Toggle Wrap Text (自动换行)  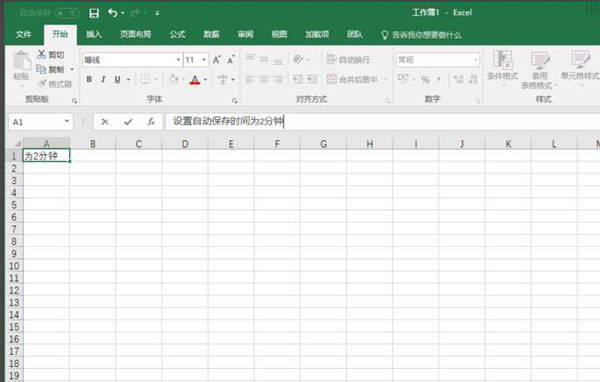pyautogui.click(x=348, y=60)
